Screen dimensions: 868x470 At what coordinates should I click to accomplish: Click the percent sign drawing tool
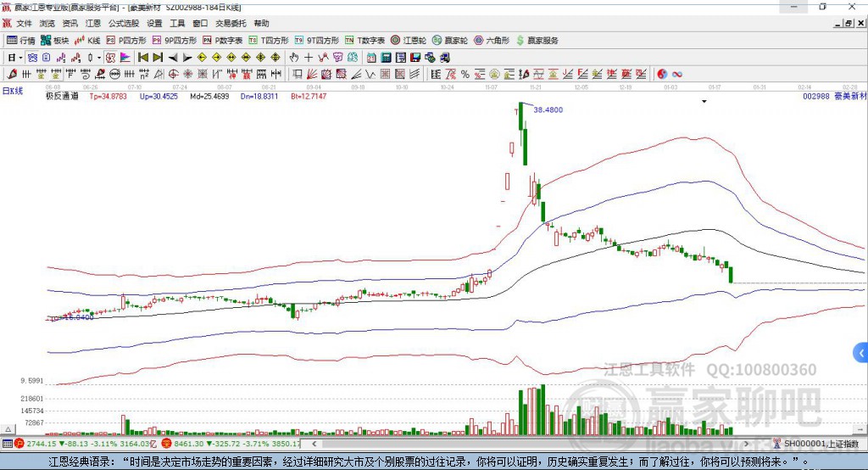pyautogui.click(x=465, y=75)
